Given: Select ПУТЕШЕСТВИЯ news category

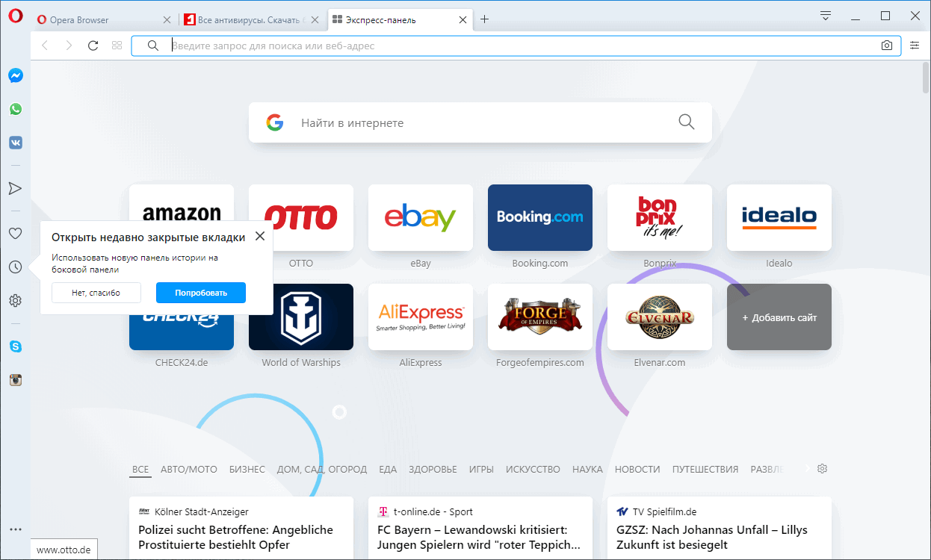Looking at the screenshot, I should [705, 470].
